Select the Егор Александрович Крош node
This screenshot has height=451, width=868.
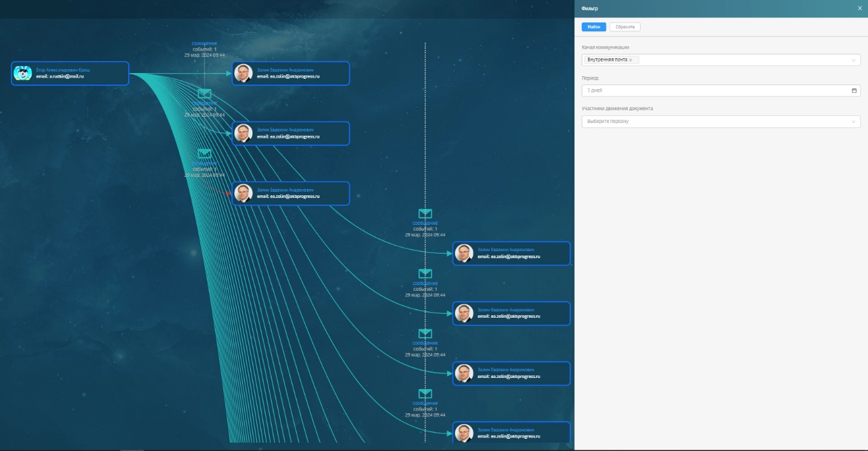pyautogui.click(x=70, y=73)
